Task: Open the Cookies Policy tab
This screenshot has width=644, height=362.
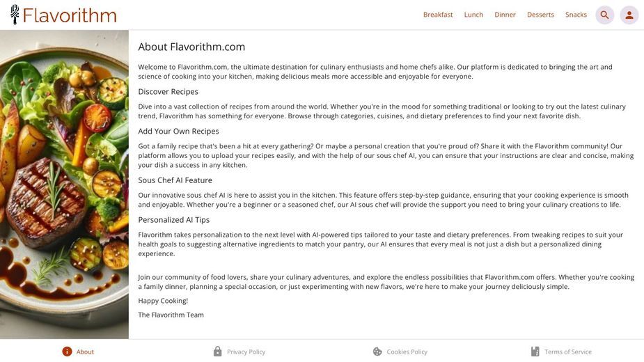Action: pyautogui.click(x=400, y=352)
